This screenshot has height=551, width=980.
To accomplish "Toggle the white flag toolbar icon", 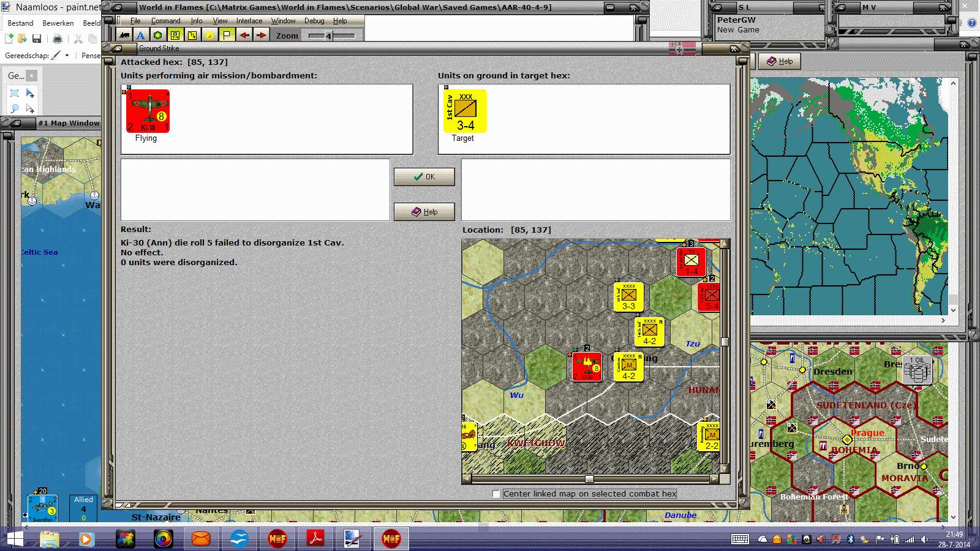I will 227,35.
